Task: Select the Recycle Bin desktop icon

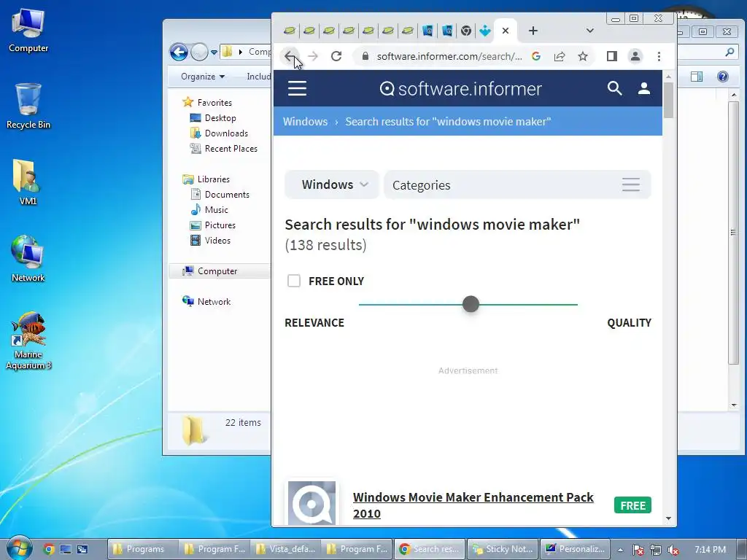Action: (28, 106)
